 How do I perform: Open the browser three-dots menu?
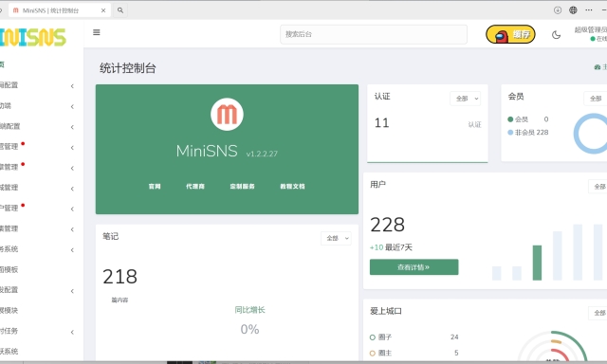(x=589, y=10)
